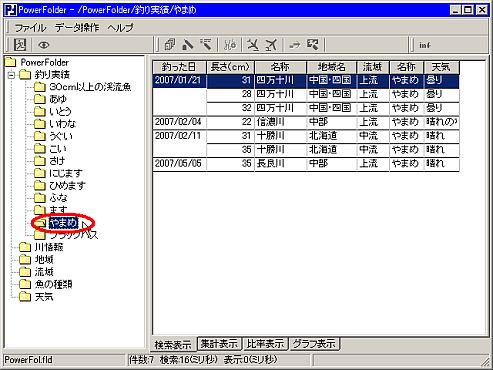Open the ヘルプ menu
The width and height of the screenshot is (493, 370).
[x=120, y=27]
